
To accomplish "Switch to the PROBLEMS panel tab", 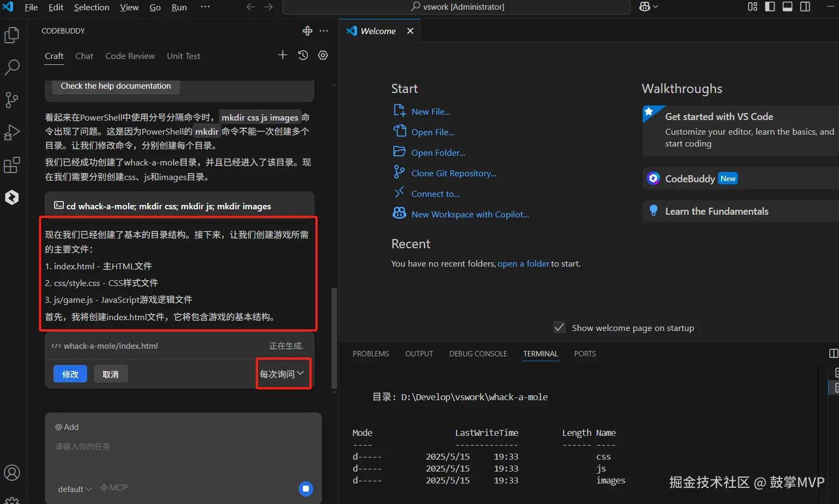I will [371, 354].
